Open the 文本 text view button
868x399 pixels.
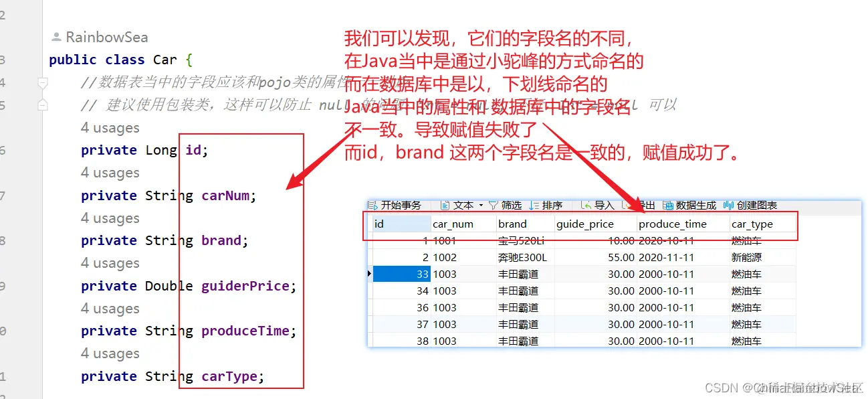457,206
